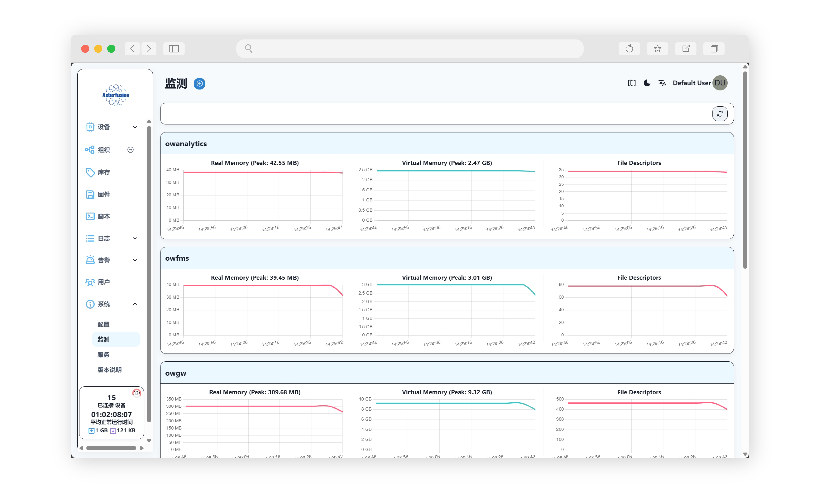The height and width of the screenshot is (504, 820).
Task: Click the 用户 users icon
Action: 90,282
